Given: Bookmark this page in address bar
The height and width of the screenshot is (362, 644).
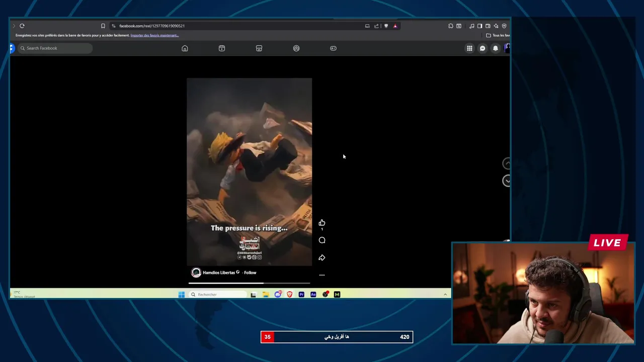Looking at the screenshot, I should coord(103,26).
